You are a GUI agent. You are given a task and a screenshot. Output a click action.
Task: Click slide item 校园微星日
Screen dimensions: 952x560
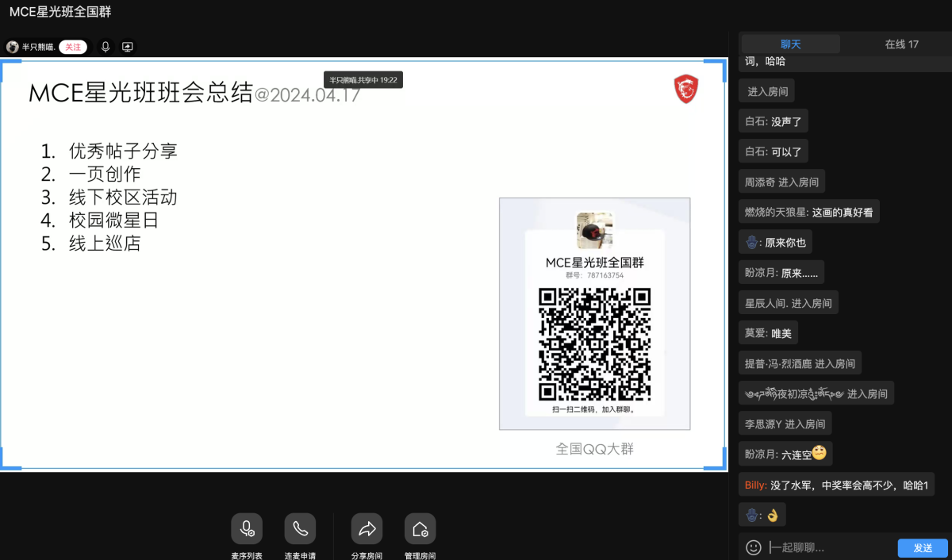[113, 220]
